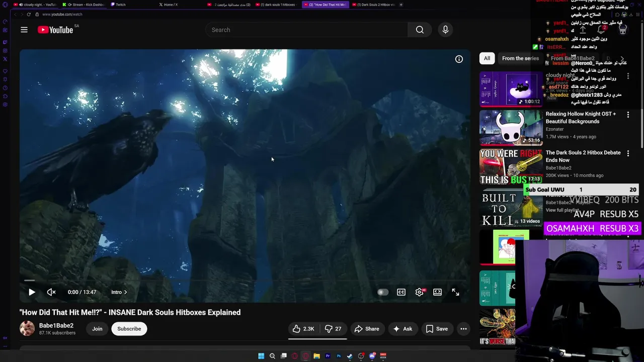
Task: Launch Premiere Pro from taskbar
Action: 328,356
